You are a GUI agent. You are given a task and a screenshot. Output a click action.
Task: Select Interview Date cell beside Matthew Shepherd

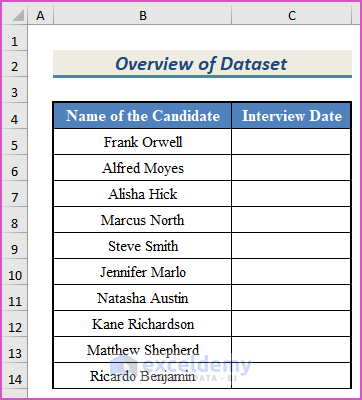[291, 350]
